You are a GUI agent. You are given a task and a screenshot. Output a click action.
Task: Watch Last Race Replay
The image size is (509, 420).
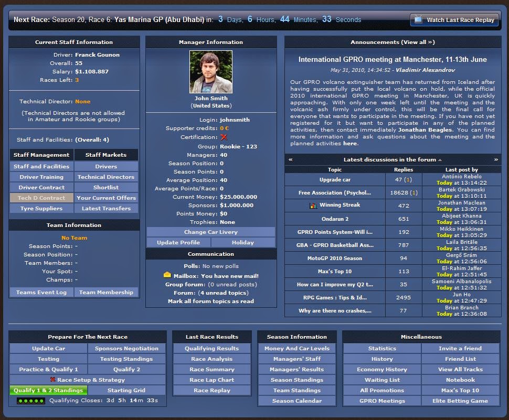pos(454,20)
